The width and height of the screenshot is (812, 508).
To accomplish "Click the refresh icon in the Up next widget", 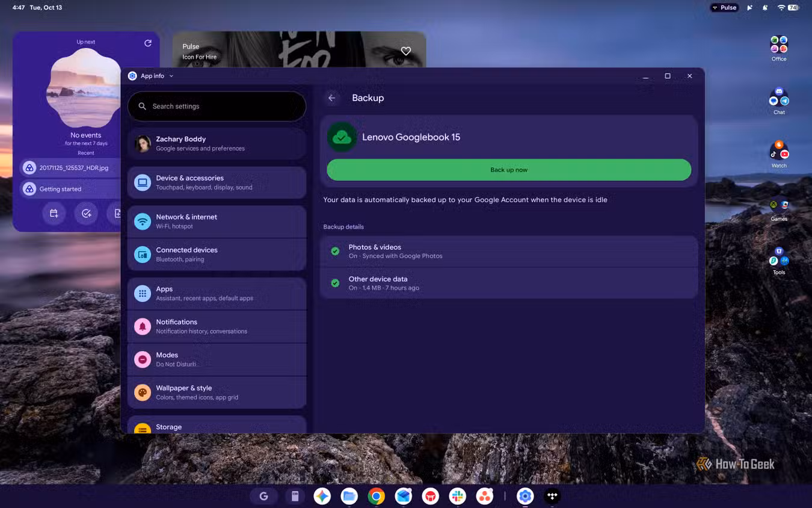I will [148, 43].
